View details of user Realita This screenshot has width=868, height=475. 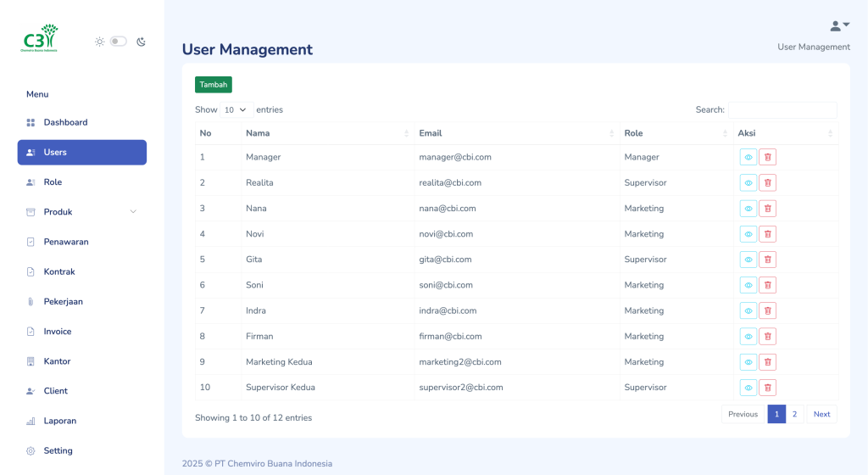coord(748,183)
